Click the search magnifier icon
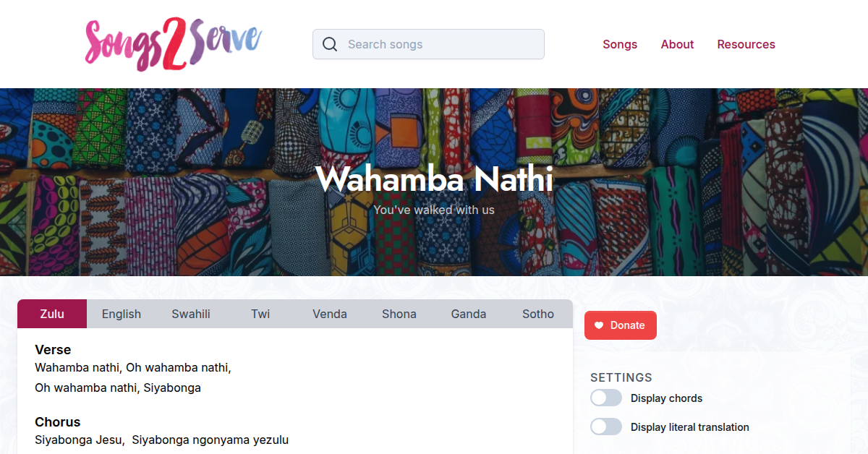The image size is (868, 454). 330,44
